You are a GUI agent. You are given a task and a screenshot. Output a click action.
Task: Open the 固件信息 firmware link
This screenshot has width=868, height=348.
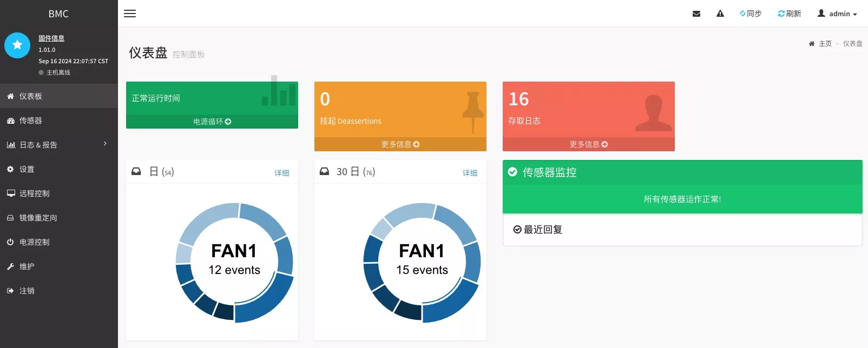point(51,38)
